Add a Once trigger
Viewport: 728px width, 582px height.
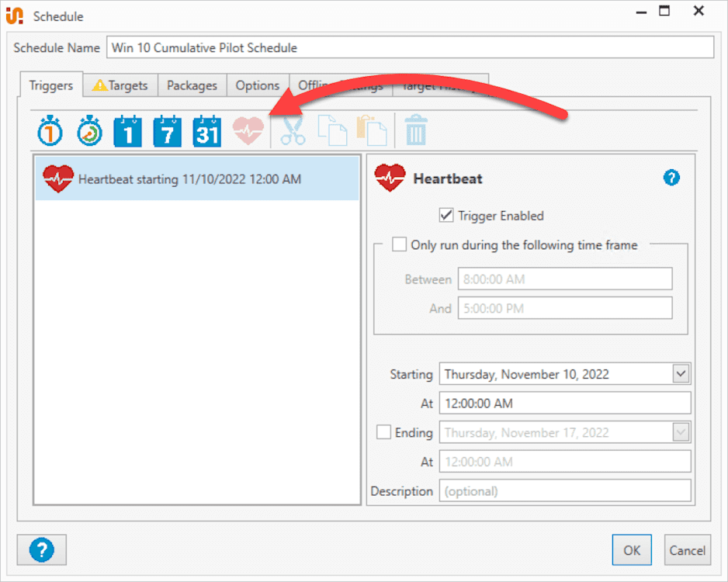click(50, 130)
